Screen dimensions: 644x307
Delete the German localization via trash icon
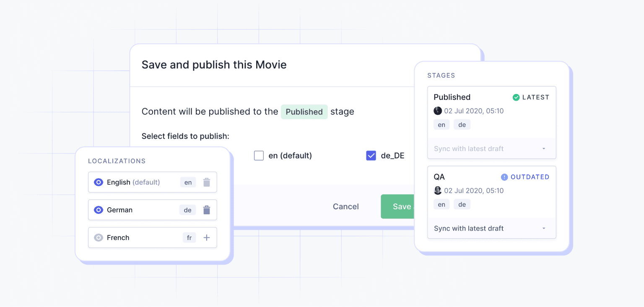pos(207,210)
